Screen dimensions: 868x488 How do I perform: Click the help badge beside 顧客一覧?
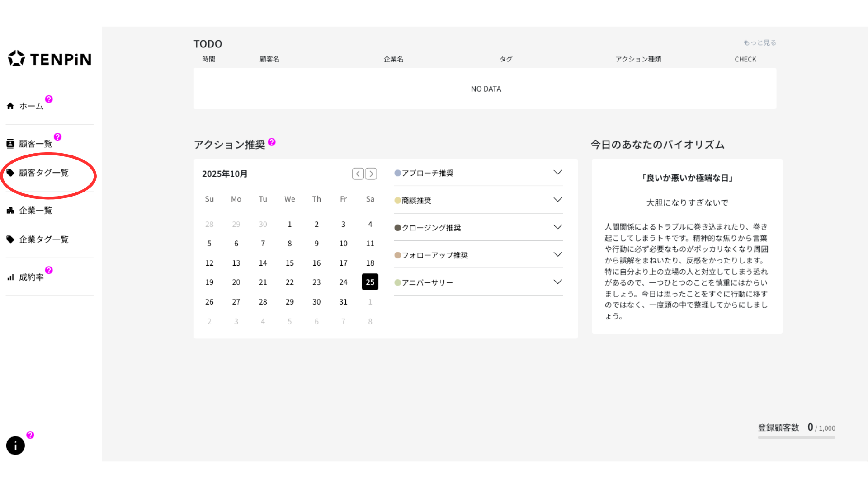(x=57, y=136)
